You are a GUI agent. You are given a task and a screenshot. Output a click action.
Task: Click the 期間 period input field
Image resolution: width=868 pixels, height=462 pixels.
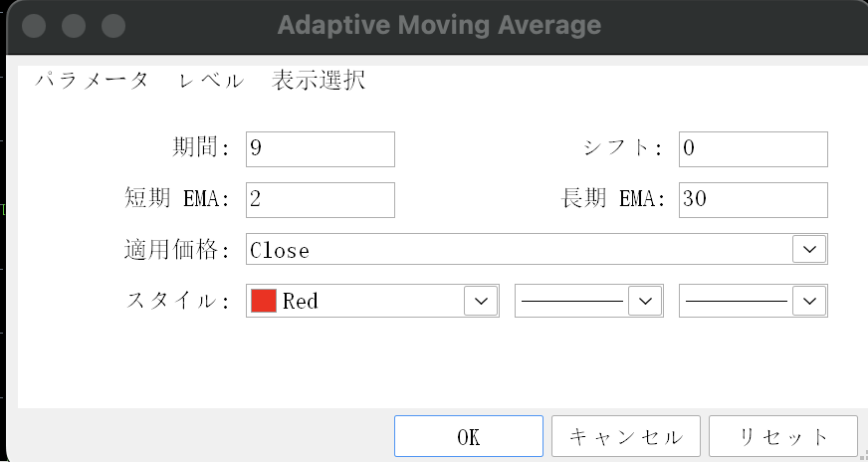pos(320,149)
